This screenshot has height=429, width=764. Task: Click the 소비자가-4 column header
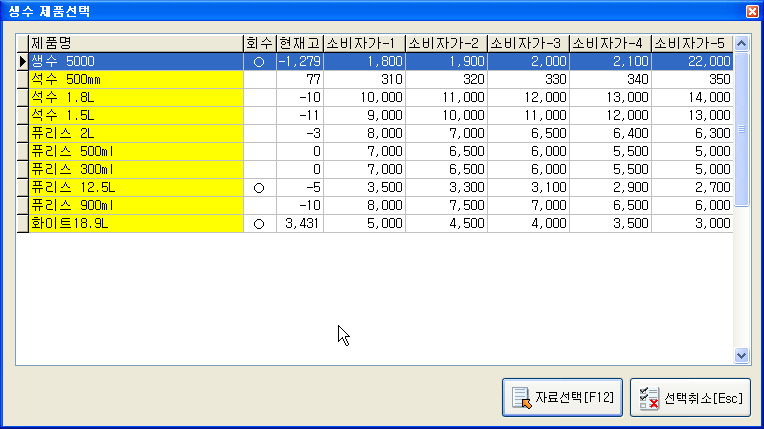click(x=610, y=43)
